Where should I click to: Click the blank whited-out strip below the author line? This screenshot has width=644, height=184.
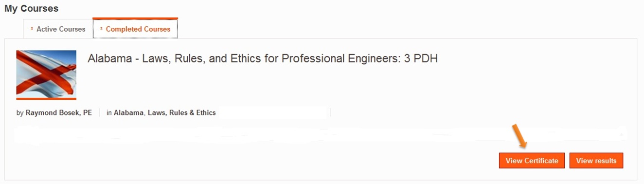point(320,133)
